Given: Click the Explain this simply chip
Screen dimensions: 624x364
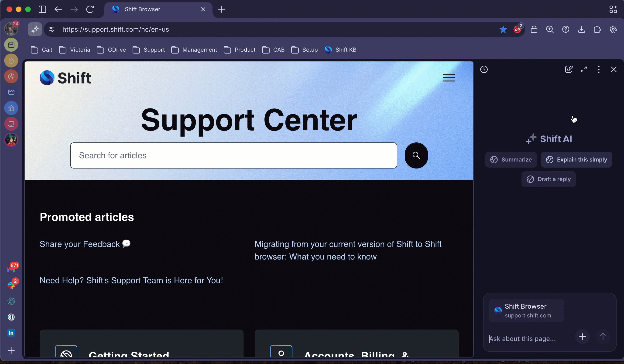Looking at the screenshot, I should pos(576,159).
